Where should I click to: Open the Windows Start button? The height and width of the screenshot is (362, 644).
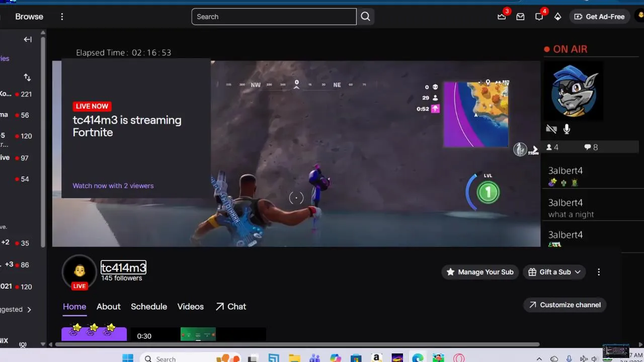coord(128,358)
